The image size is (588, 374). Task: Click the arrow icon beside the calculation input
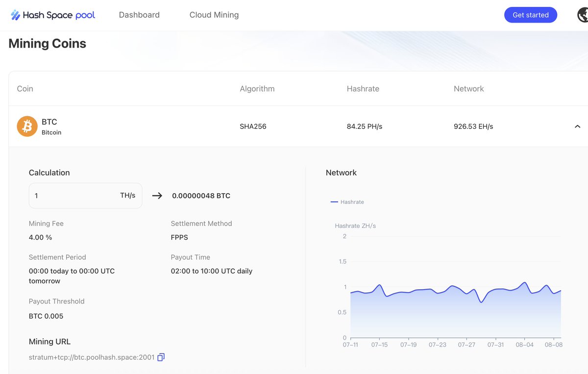point(156,195)
